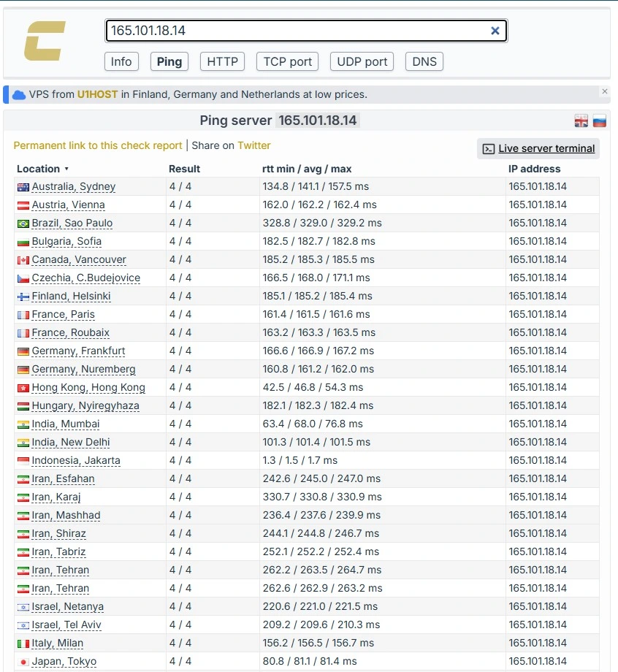Open the Iran, Tabriz node link
The width and height of the screenshot is (618, 672).
point(58,552)
